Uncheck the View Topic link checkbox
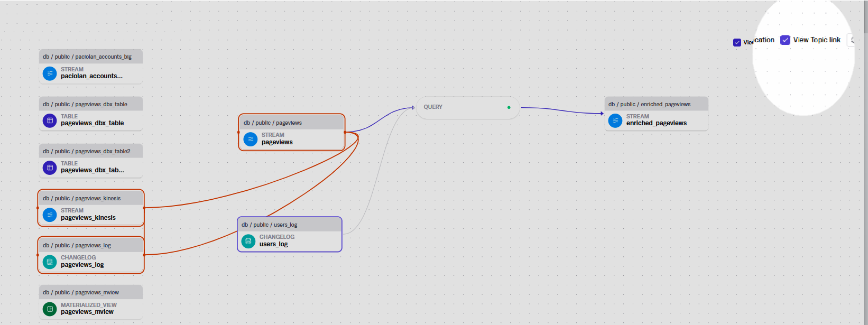868x325 pixels. pos(786,40)
